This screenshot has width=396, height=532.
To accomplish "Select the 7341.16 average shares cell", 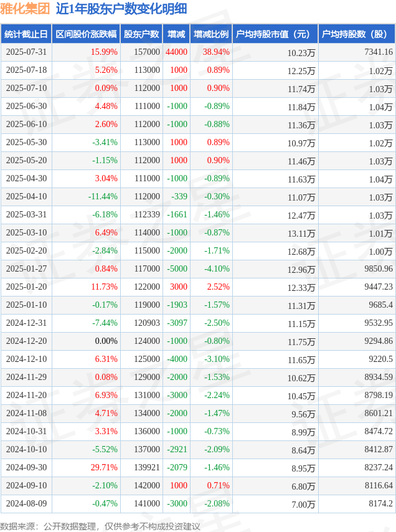I will 379,52.
